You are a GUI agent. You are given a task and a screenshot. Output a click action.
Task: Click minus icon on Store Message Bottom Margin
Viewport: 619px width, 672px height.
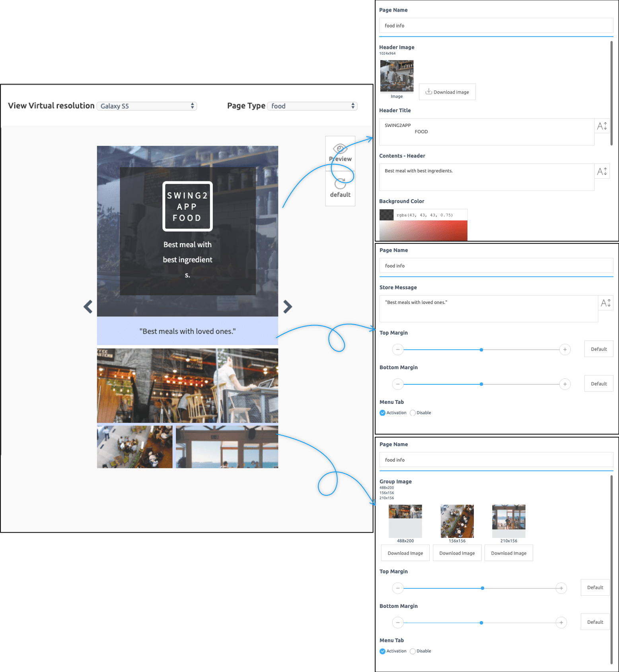[x=398, y=384]
